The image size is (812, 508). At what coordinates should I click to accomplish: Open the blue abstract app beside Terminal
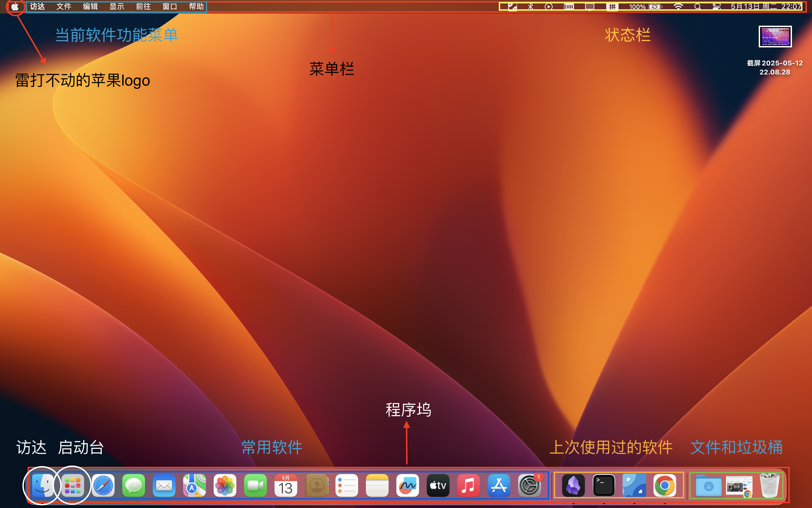click(634, 485)
